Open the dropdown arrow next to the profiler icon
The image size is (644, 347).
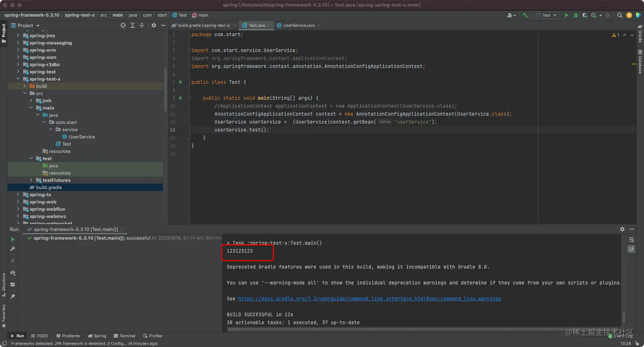[601, 15]
